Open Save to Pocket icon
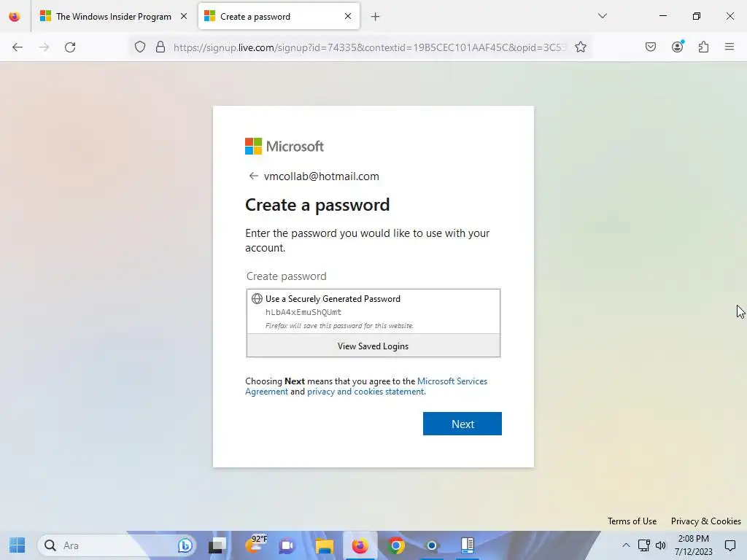Image resolution: width=747 pixels, height=560 pixels. pos(650,47)
